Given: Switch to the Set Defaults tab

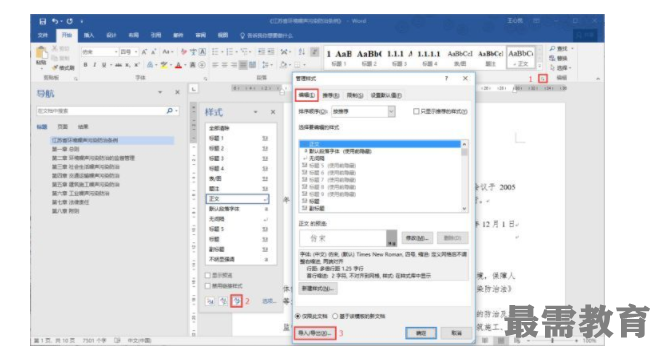Looking at the screenshot, I should 386,95.
